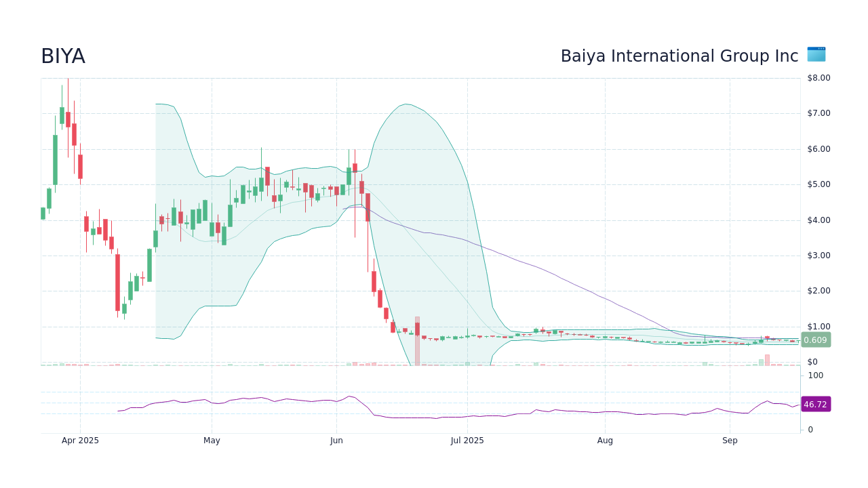The image size is (868, 488).
Task: Click the current price label 0.609
Action: tap(815, 340)
